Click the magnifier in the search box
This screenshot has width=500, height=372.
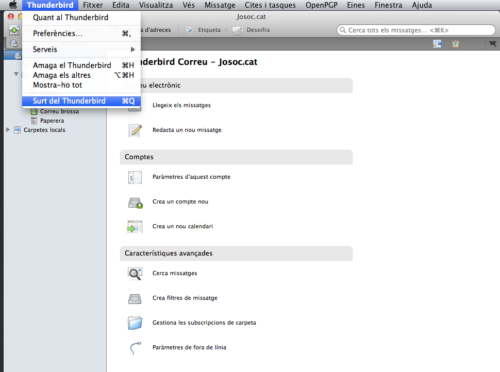(342, 30)
